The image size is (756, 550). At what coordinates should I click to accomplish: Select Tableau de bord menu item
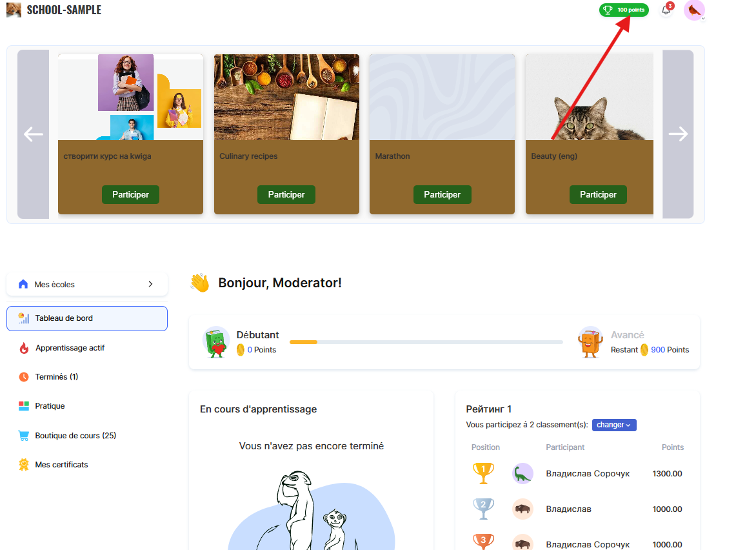87,318
